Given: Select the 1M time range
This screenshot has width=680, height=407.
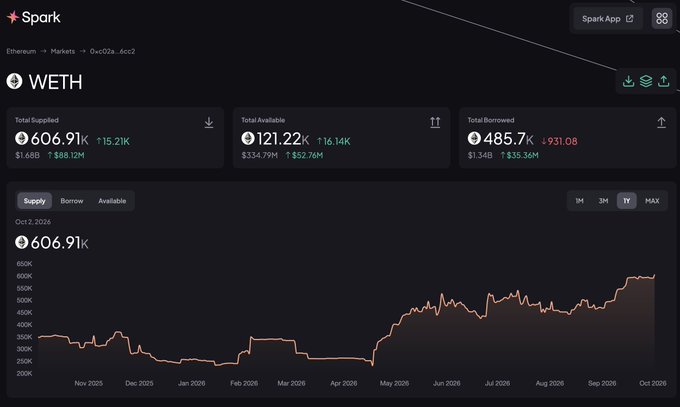Looking at the screenshot, I should click(x=579, y=201).
